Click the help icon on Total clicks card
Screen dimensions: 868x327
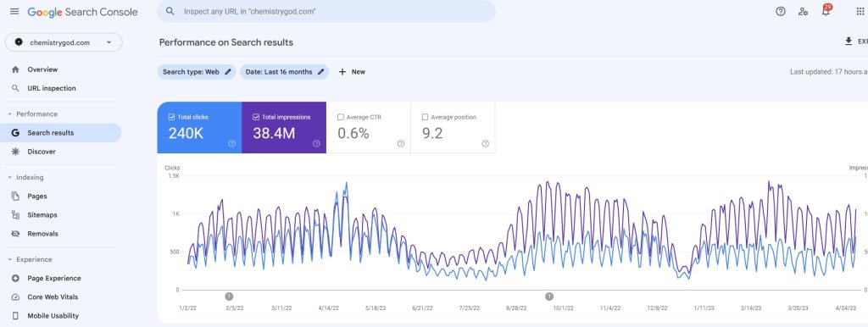[x=232, y=143]
